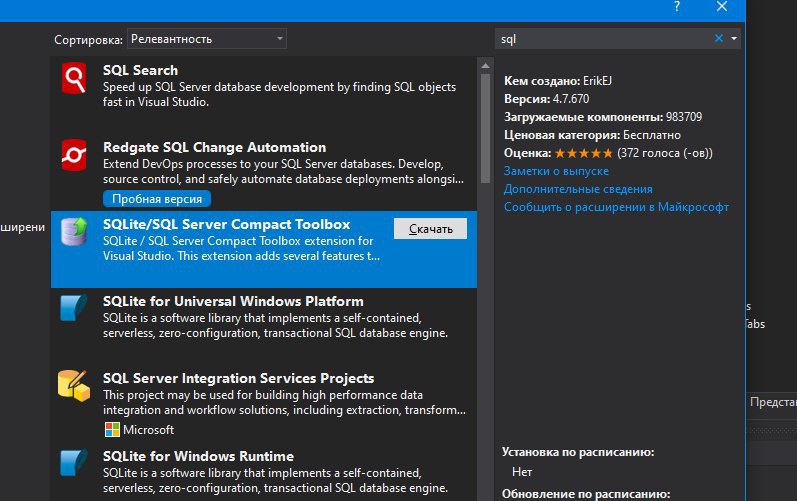The width and height of the screenshot is (797, 501).
Task: Open the Заметки о выпуске link
Action: [x=556, y=171]
